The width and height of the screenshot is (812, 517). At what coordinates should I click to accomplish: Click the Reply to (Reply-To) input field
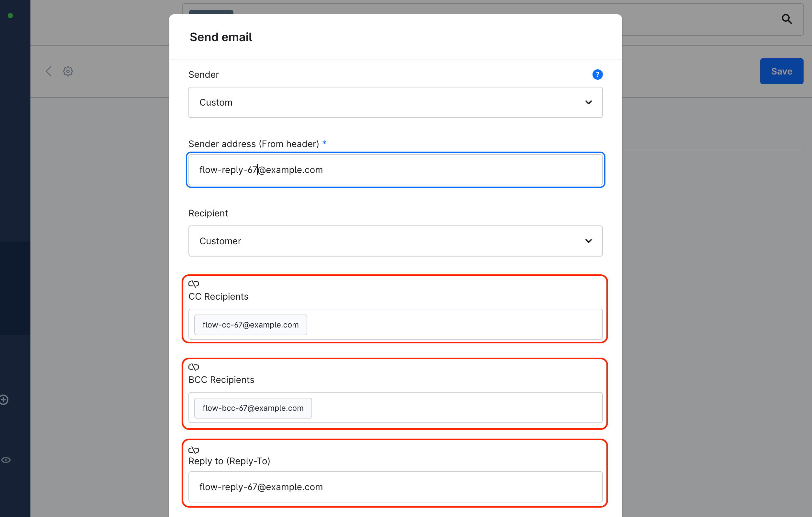[x=395, y=487]
